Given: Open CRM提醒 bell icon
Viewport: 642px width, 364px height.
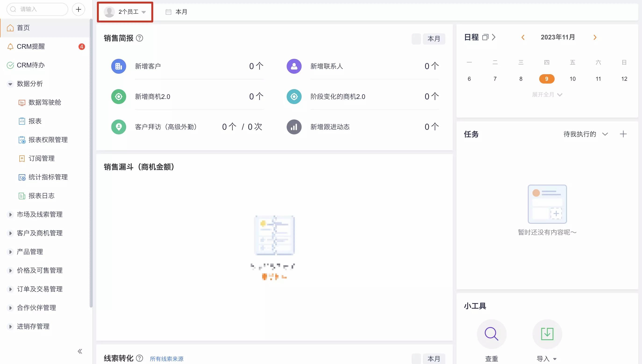Looking at the screenshot, I should tap(10, 46).
